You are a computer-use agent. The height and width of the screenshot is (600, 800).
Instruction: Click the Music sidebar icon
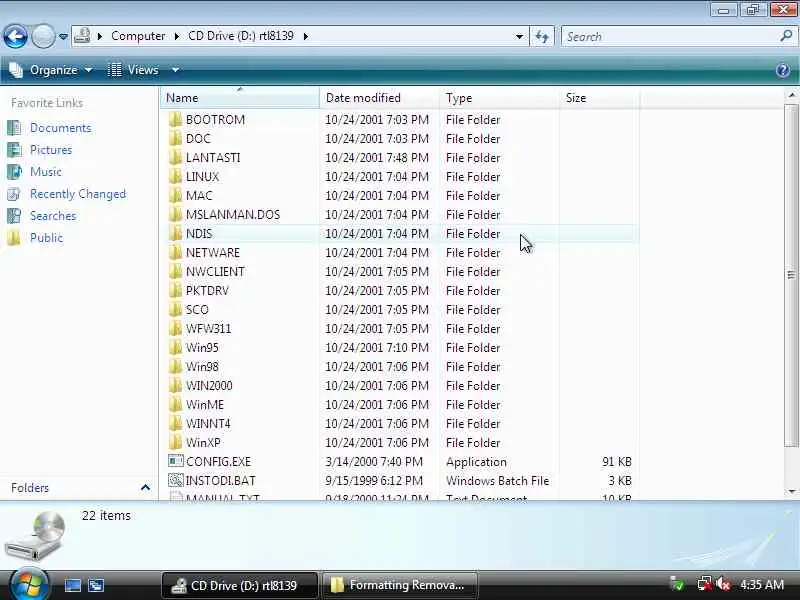point(14,172)
